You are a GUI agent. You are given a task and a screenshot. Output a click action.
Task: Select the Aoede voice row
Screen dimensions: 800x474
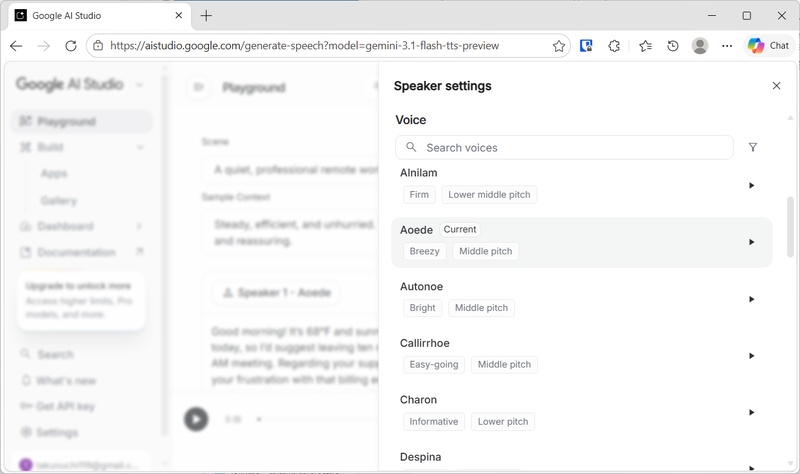[582, 242]
